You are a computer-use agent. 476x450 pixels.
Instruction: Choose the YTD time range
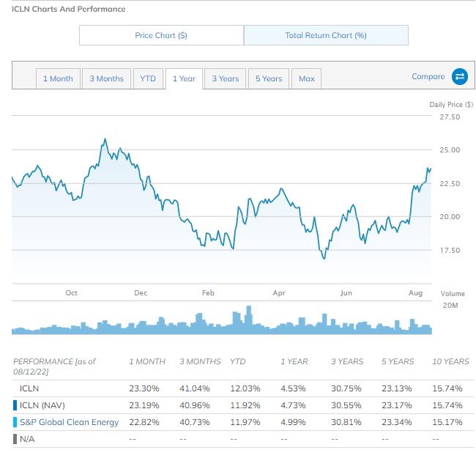click(148, 78)
